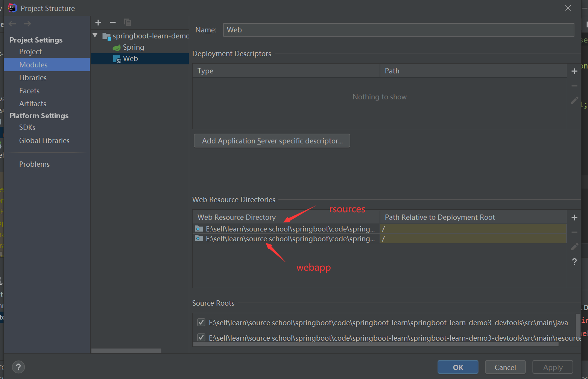588x379 pixels.
Task: Click the IntelliJ logo in the title bar
Action: 12,8
